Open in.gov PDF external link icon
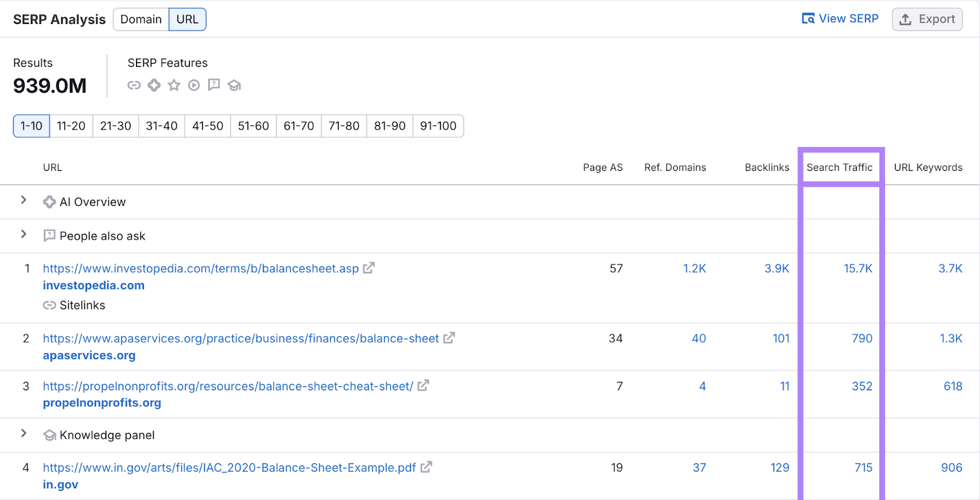Screen dimensions: 980x500 point(426,468)
